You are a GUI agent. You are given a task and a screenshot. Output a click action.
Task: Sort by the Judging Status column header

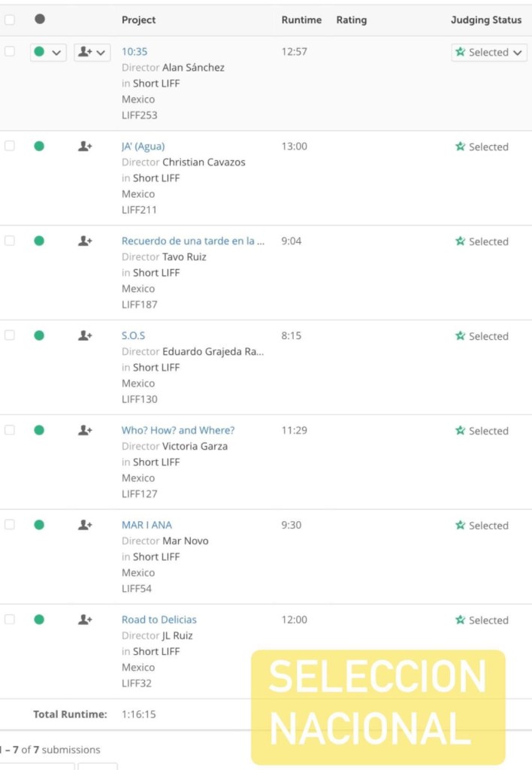coord(485,20)
